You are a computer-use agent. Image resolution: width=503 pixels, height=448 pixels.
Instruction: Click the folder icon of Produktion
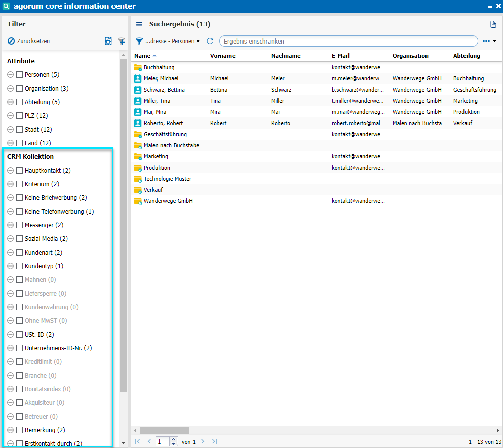click(138, 168)
